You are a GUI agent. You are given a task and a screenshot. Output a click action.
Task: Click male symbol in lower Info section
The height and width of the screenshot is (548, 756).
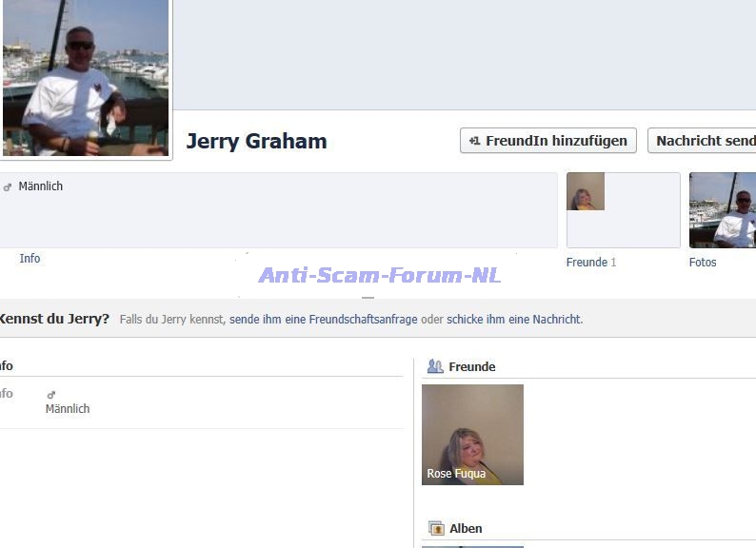coord(51,395)
